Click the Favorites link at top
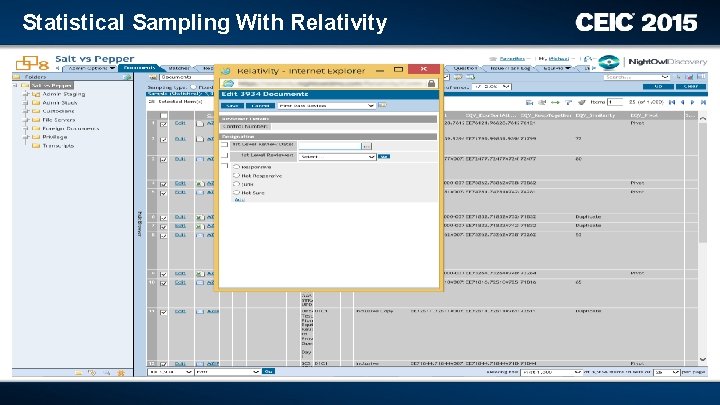 pos(512,59)
